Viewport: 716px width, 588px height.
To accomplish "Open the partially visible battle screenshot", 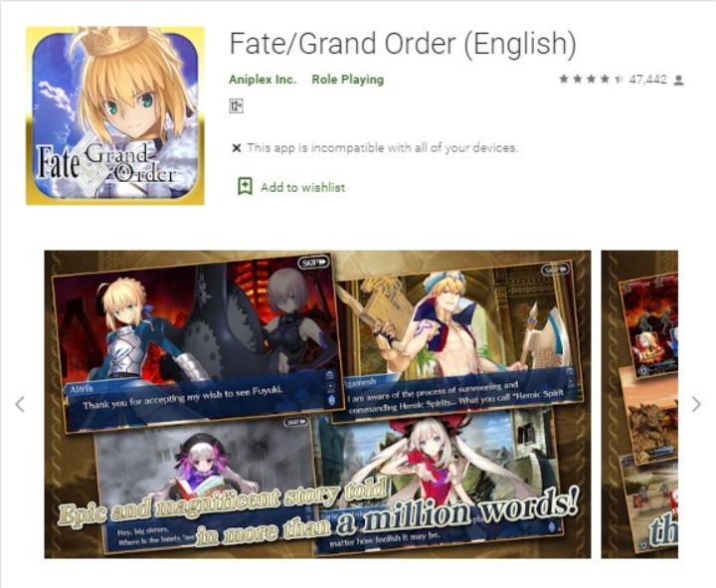I will [x=639, y=404].
